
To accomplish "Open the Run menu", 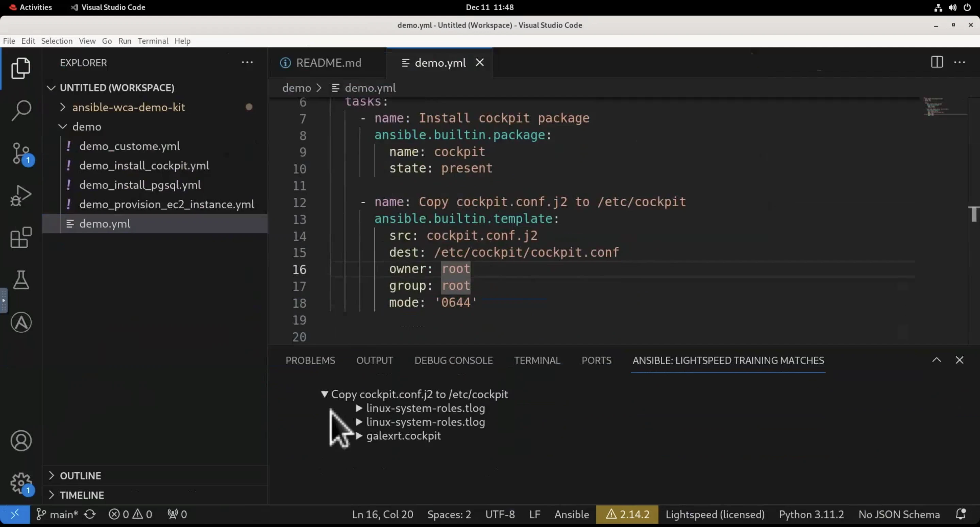I will 125,41.
